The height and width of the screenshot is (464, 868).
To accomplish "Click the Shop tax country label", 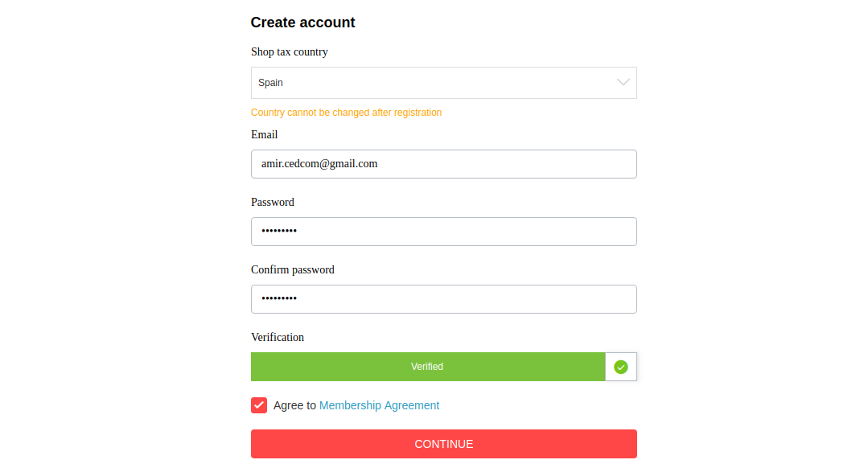I will (289, 52).
